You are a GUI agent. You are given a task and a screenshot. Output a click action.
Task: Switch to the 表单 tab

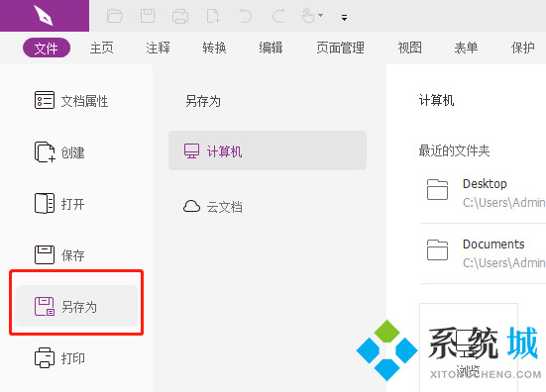466,48
